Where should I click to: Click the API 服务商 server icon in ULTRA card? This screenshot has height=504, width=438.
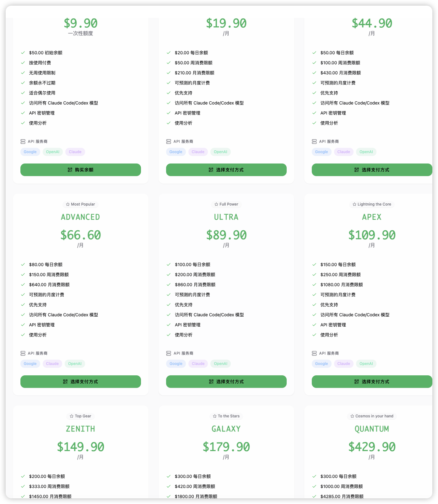pyautogui.click(x=169, y=353)
